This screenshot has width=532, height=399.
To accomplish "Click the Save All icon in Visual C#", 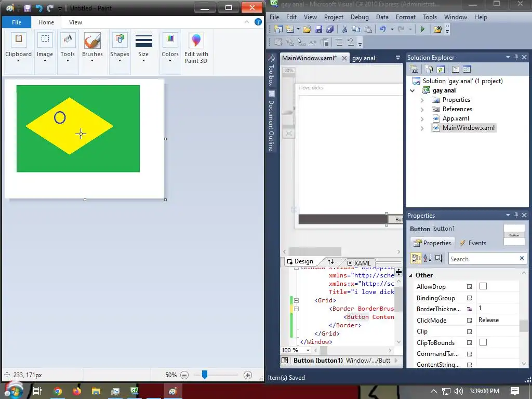I will (x=330, y=29).
